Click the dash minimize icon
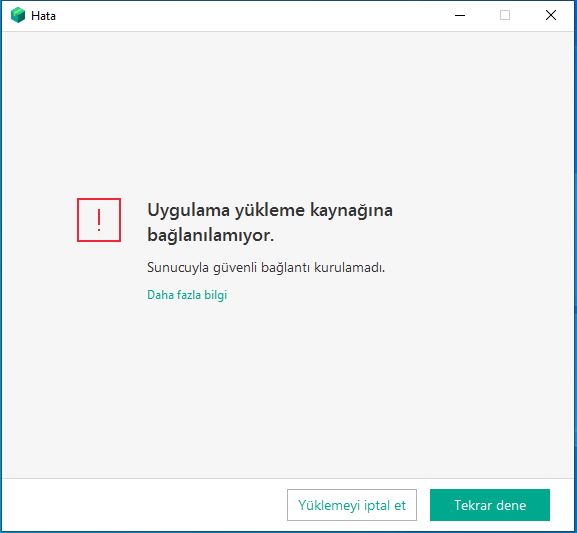The image size is (577, 533). tap(460, 15)
